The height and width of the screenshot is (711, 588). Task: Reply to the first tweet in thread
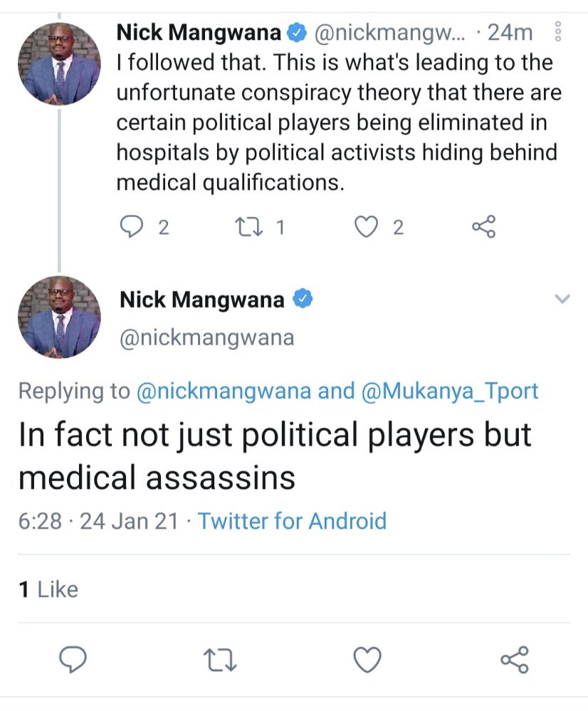(x=132, y=227)
